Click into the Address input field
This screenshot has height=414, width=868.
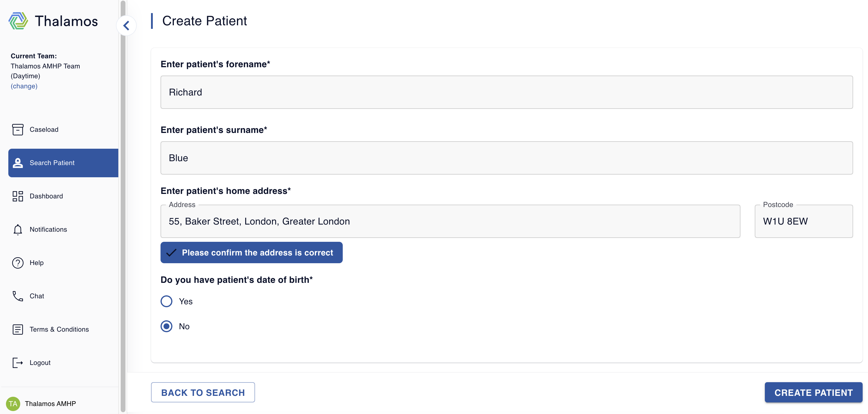(450, 221)
